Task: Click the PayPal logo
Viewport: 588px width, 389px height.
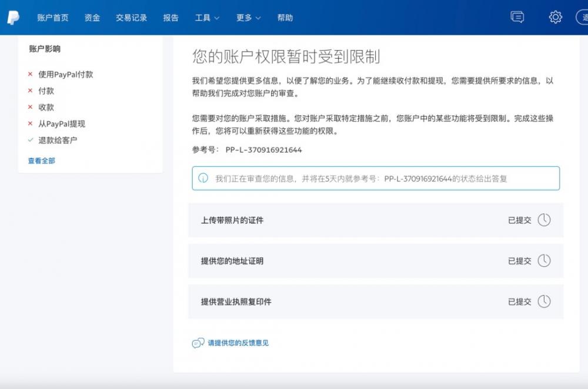Action: click(x=13, y=17)
